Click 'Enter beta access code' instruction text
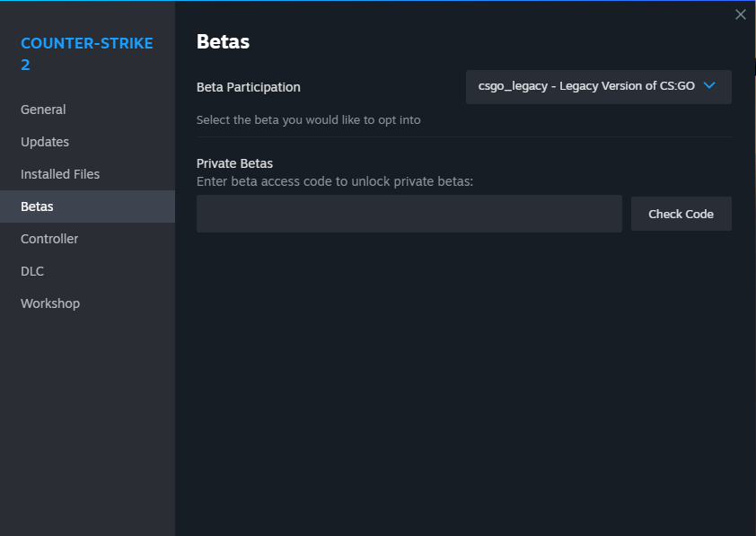The image size is (756, 536). pyautogui.click(x=335, y=181)
